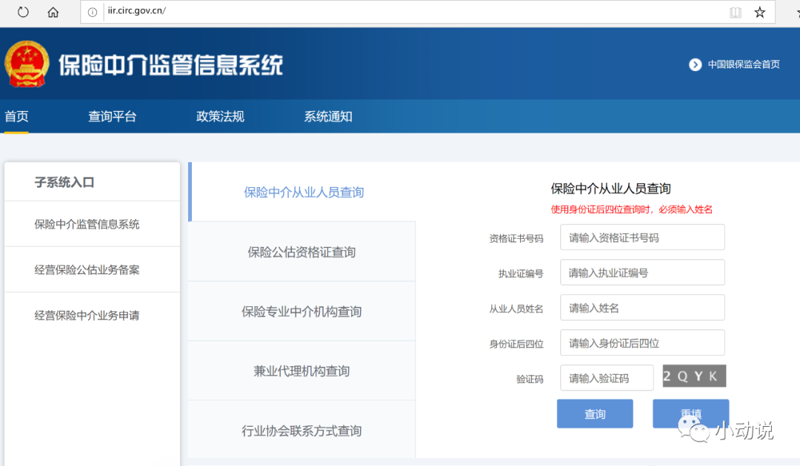Image resolution: width=800 pixels, height=466 pixels.
Task: Select the 行业协会联系方式查询 tab
Action: pos(302,430)
